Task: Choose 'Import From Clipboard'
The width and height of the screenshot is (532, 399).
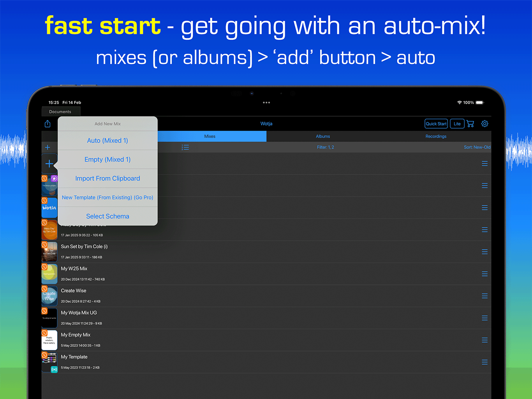Action: (107, 178)
